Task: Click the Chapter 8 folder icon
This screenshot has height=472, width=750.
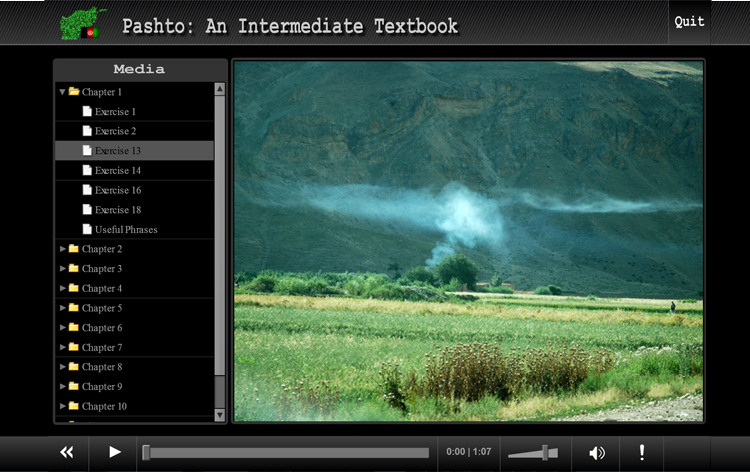Action: tap(74, 366)
